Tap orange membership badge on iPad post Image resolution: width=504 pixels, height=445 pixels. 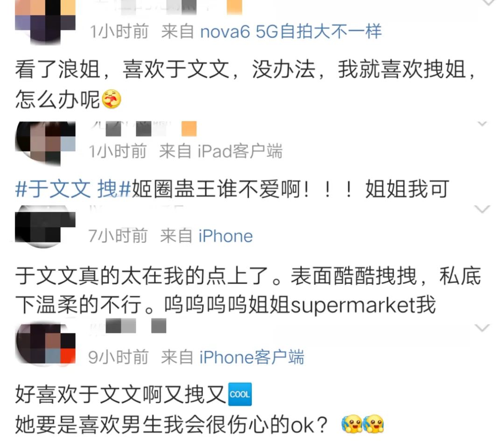point(189,129)
